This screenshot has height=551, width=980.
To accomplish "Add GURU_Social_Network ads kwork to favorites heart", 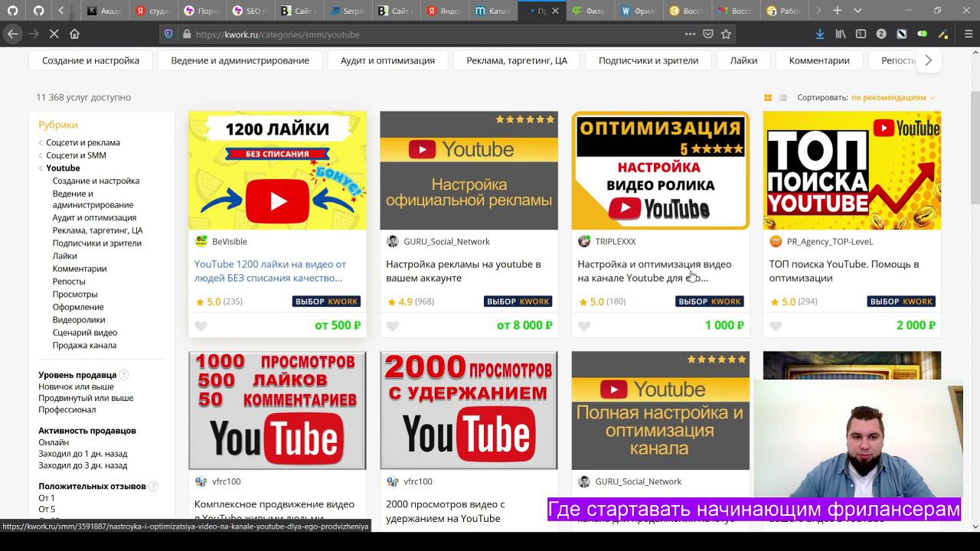I will point(393,326).
